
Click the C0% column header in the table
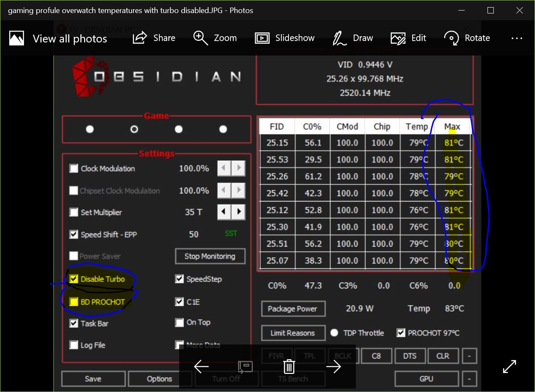(313, 127)
